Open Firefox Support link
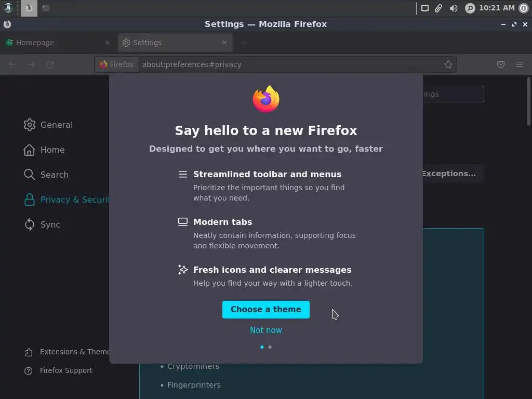The image size is (532, 399). click(58, 370)
